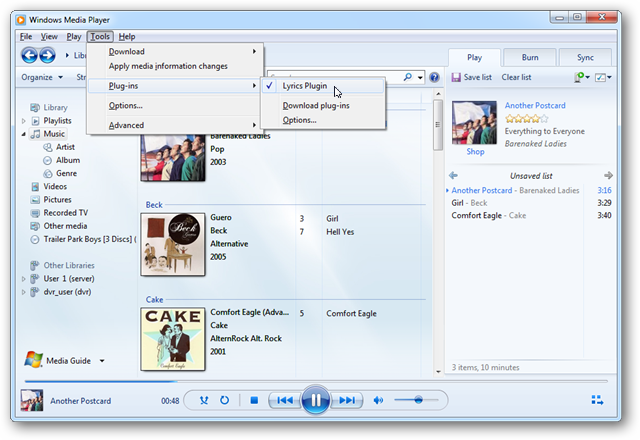Mute the volume speaker
This screenshot has height=440, width=640.
tap(378, 400)
